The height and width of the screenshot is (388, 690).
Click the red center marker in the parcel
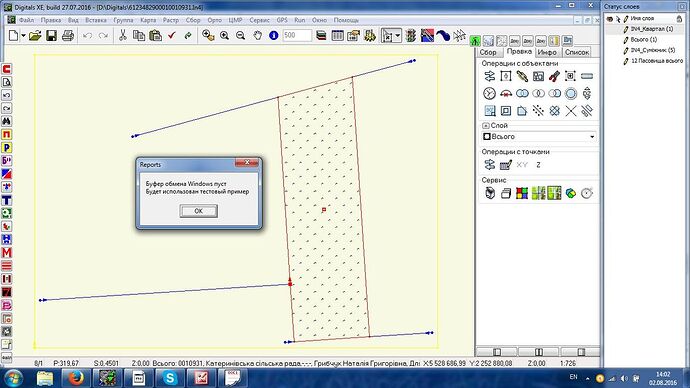click(x=324, y=210)
